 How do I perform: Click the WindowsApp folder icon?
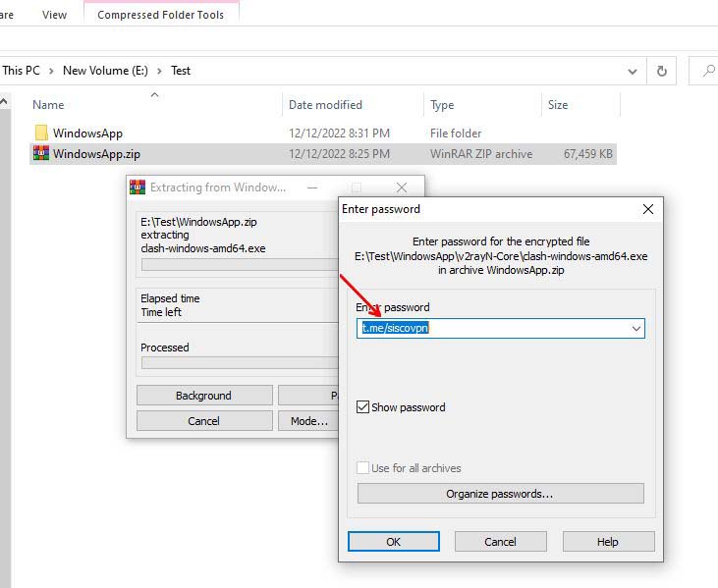[x=40, y=133]
